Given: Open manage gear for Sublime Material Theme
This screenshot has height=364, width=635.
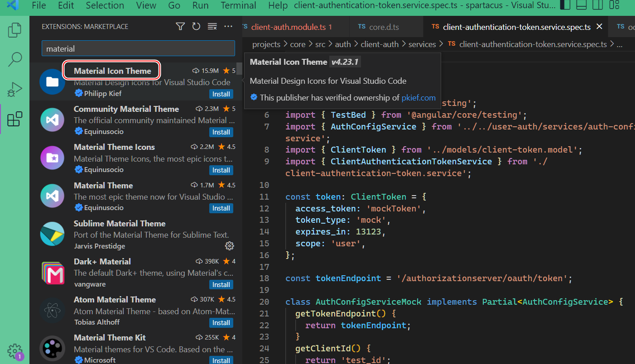Looking at the screenshot, I should (x=230, y=246).
